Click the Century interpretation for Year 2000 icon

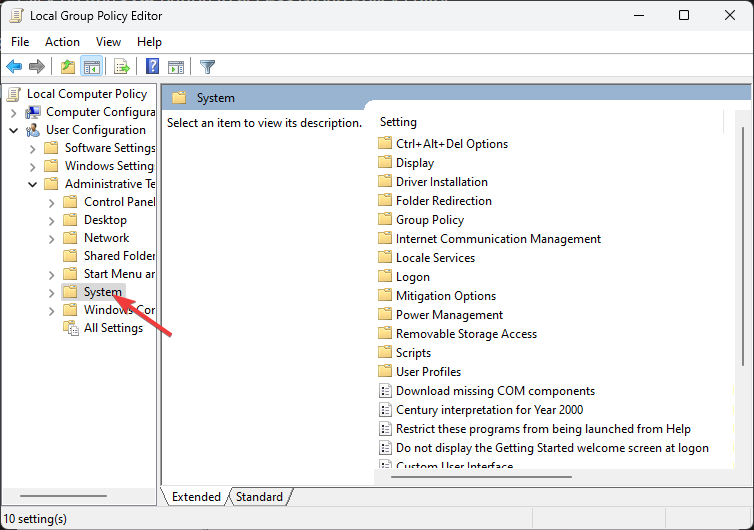(x=385, y=410)
